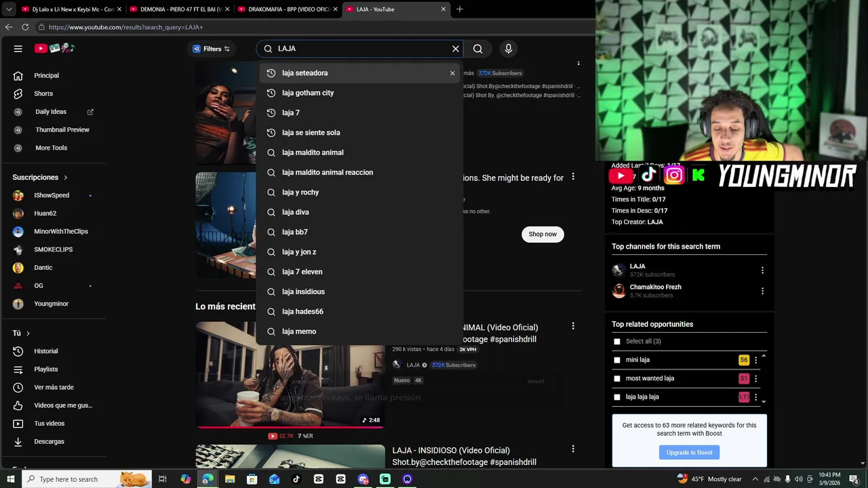Tick the Select all (3) checkbox
The height and width of the screenshot is (488, 868).
(x=617, y=342)
